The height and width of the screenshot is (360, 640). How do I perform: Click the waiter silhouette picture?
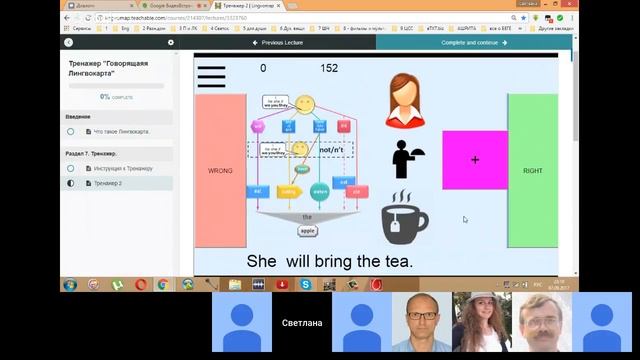[x=408, y=159]
